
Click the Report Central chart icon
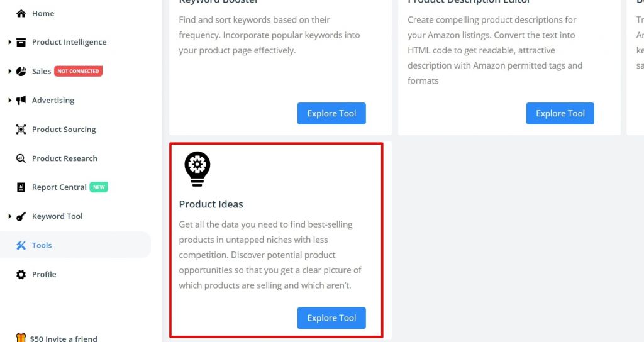[21, 187]
